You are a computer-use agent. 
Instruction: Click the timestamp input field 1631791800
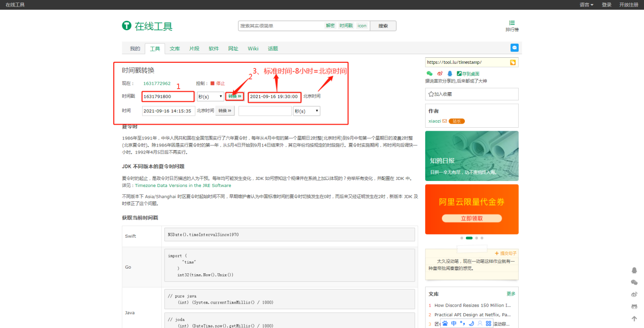(168, 96)
